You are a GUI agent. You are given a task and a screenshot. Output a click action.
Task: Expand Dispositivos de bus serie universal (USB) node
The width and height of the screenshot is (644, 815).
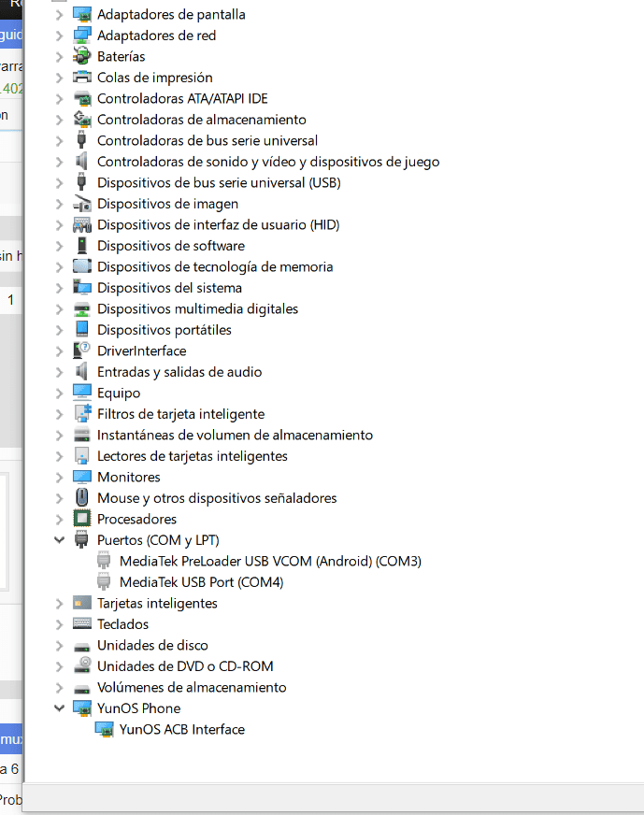point(59,183)
